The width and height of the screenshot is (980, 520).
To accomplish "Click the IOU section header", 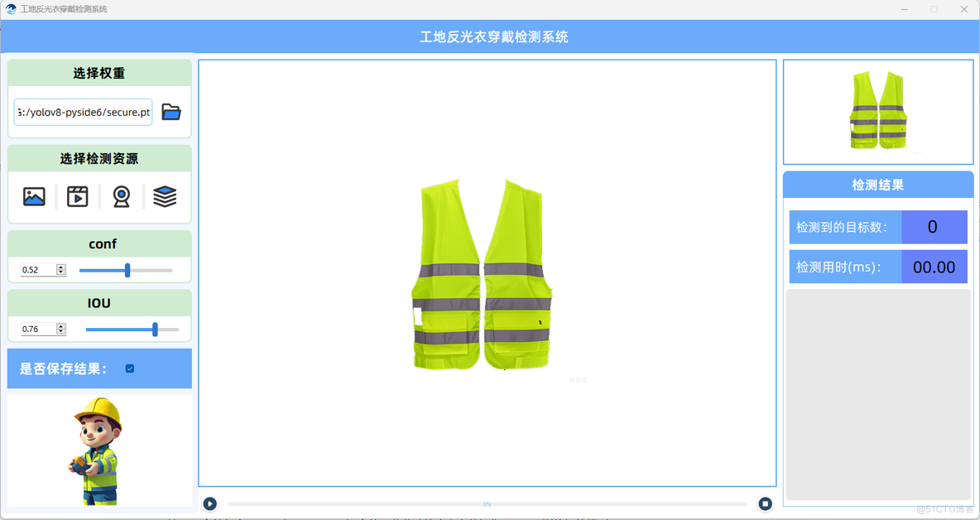I will (x=99, y=303).
